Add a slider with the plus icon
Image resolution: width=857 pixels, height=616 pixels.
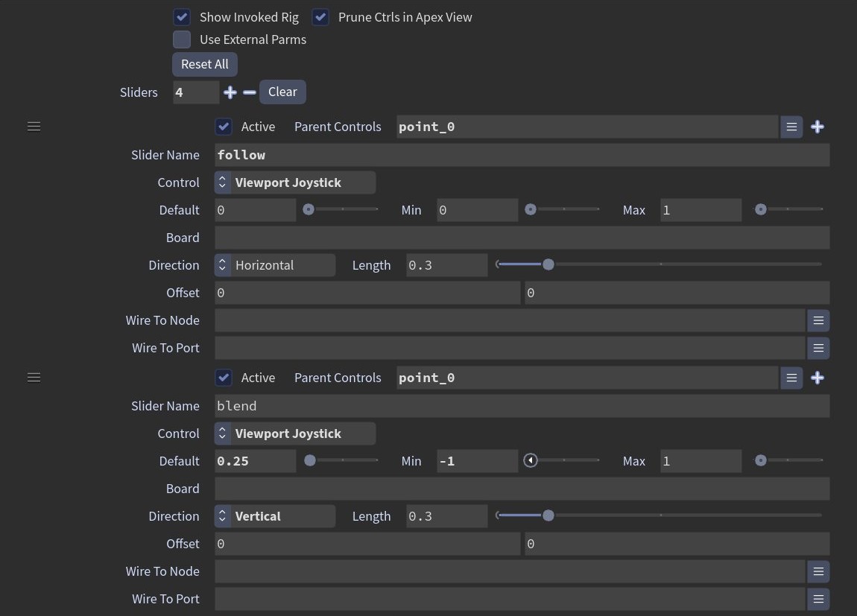click(x=230, y=92)
